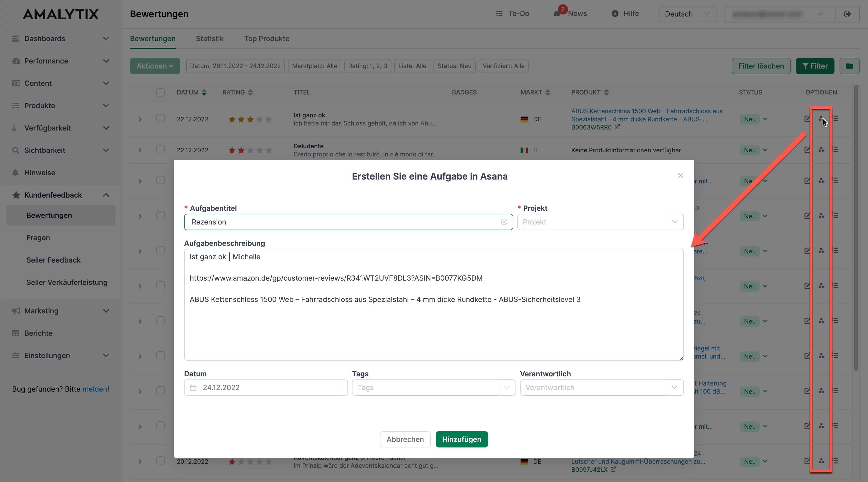Screen dimensions: 868x482
Task: Open the Aktionen dropdown
Action: click(x=155, y=66)
